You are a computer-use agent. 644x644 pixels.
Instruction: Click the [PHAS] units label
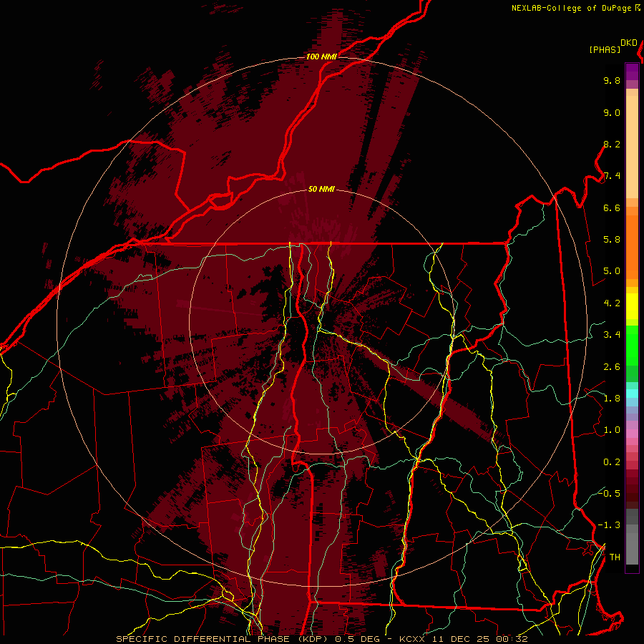point(605,49)
